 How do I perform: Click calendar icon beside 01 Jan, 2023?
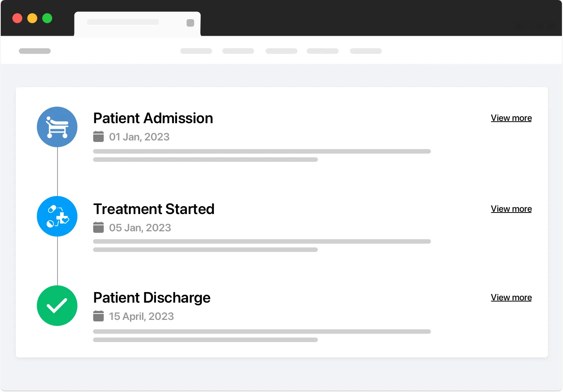98,137
